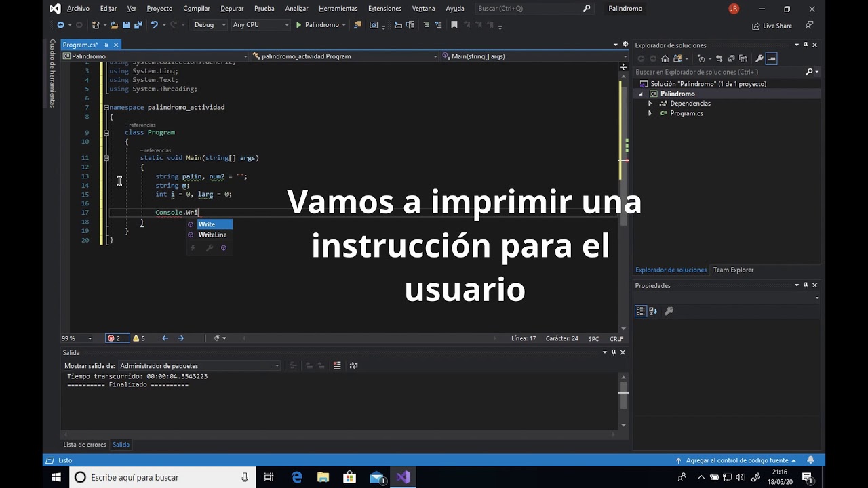Open the Archivo menu
868x488 pixels.
(78, 9)
